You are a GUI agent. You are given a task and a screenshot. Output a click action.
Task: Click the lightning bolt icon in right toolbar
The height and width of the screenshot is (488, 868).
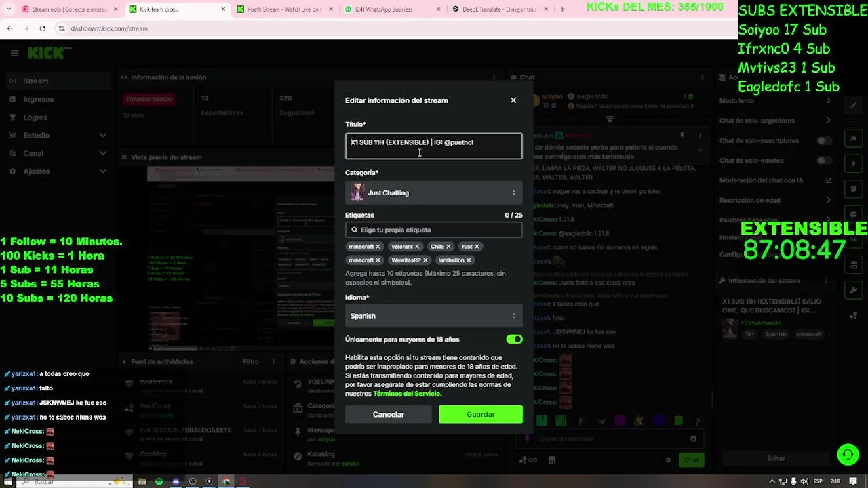853,164
